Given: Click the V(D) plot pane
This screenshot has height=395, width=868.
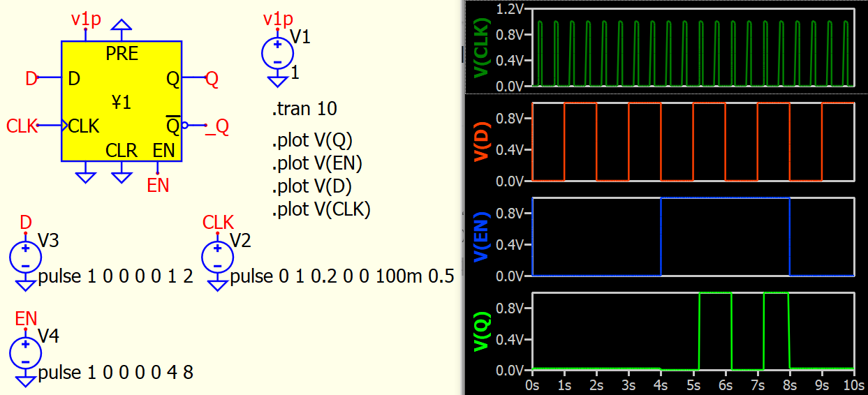Looking at the screenshot, I should click(x=693, y=142).
